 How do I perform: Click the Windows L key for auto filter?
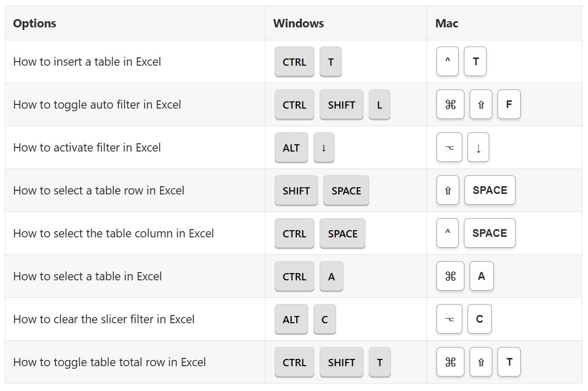[x=379, y=104]
